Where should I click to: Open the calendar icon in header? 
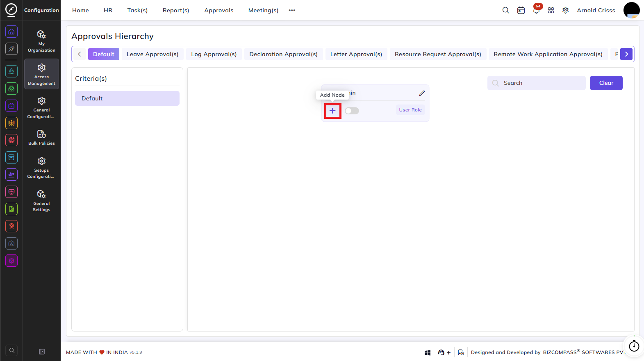click(x=521, y=10)
